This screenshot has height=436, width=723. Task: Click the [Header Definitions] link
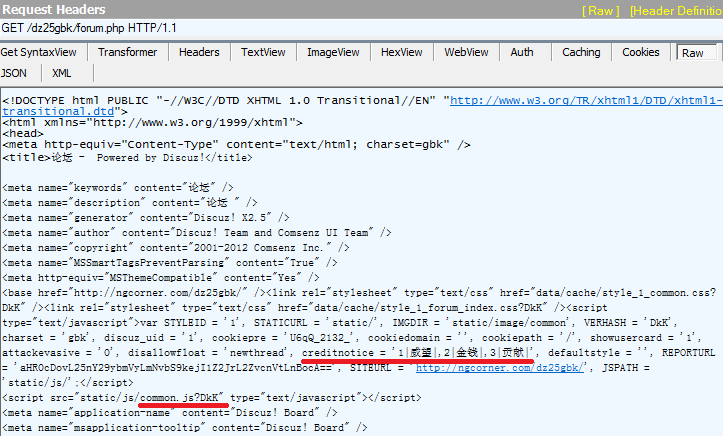point(676,11)
